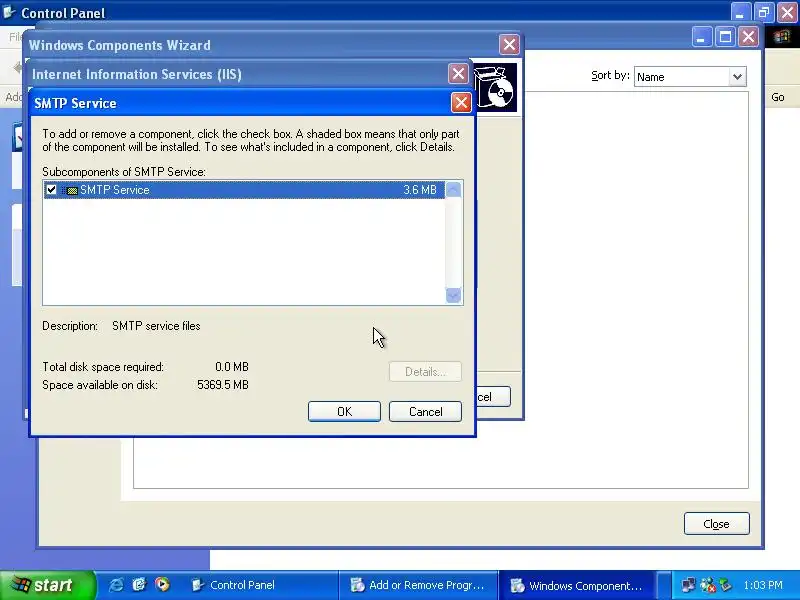Close the SMTP Service dialog
The width and height of the screenshot is (800, 600).
(x=461, y=103)
